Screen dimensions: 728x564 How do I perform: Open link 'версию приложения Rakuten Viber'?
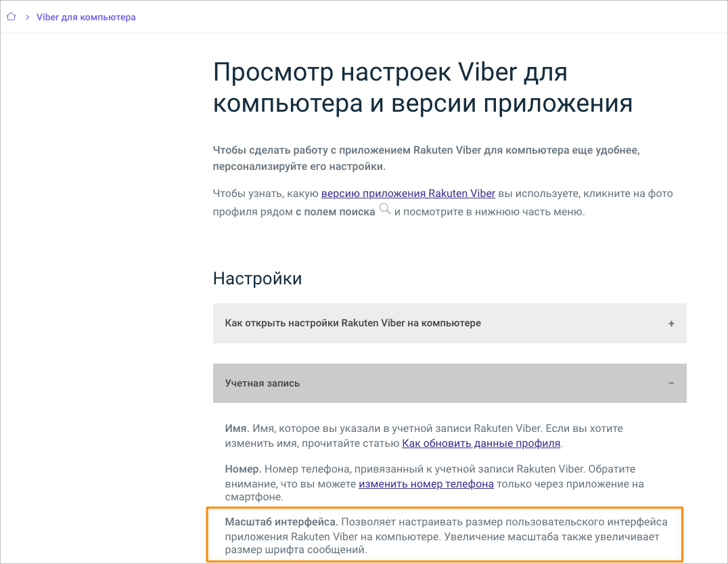coord(408,193)
